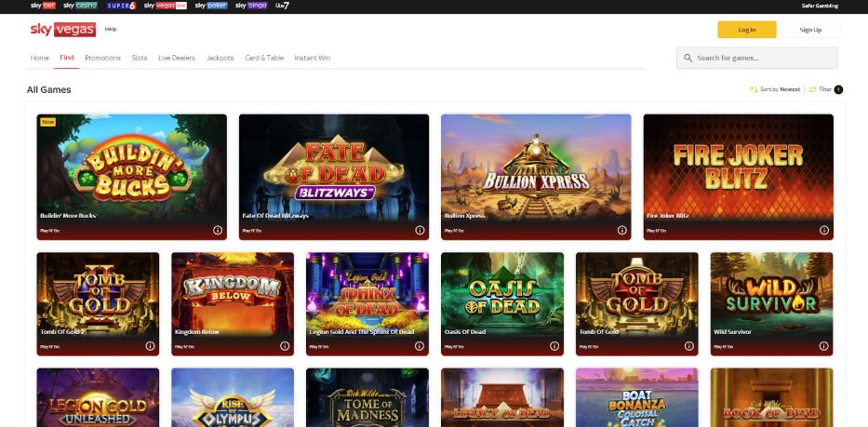Go to the Home tab

(x=39, y=58)
